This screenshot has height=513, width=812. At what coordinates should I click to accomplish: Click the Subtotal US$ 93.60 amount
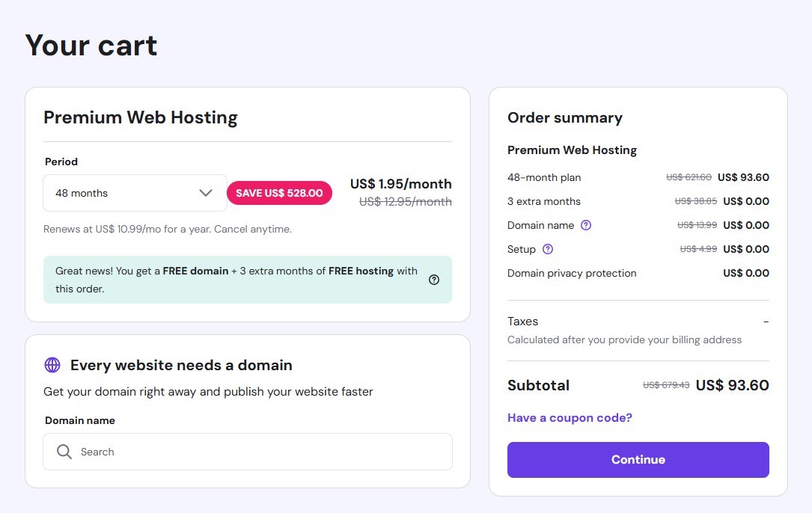(732, 386)
